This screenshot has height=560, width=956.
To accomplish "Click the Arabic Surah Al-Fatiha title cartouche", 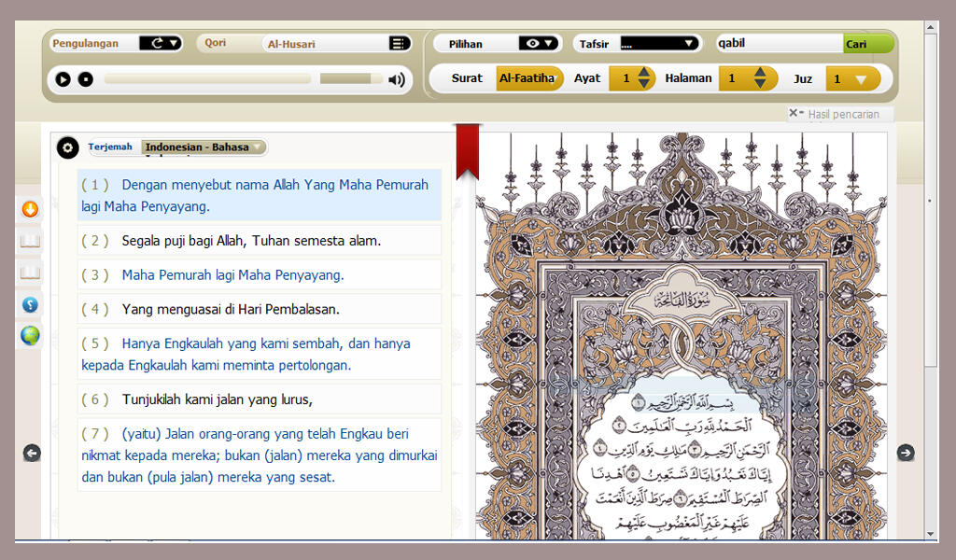I will (682, 300).
